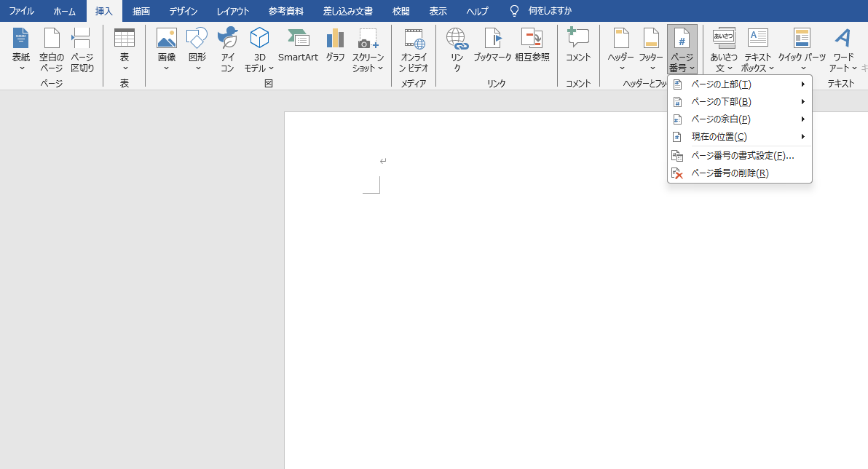
Task: Insert an icon using アイコン button
Action: pos(227,50)
